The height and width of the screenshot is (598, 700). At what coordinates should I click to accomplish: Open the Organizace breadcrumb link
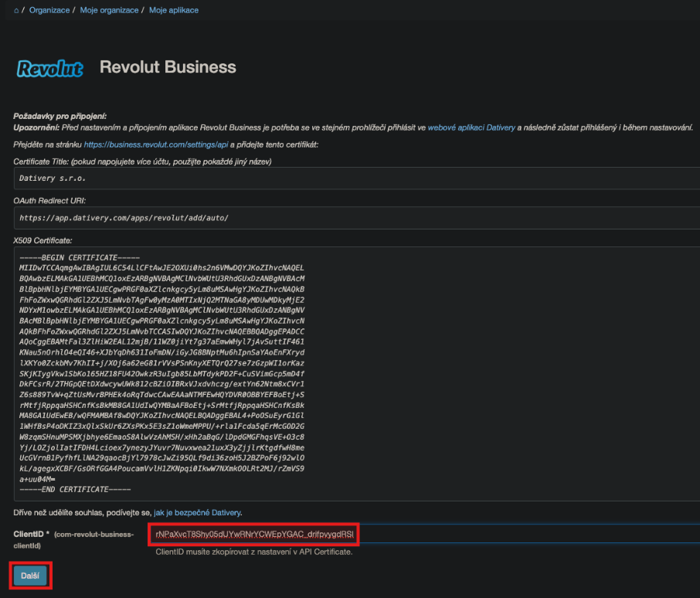pyautogui.click(x=49, y=10)
